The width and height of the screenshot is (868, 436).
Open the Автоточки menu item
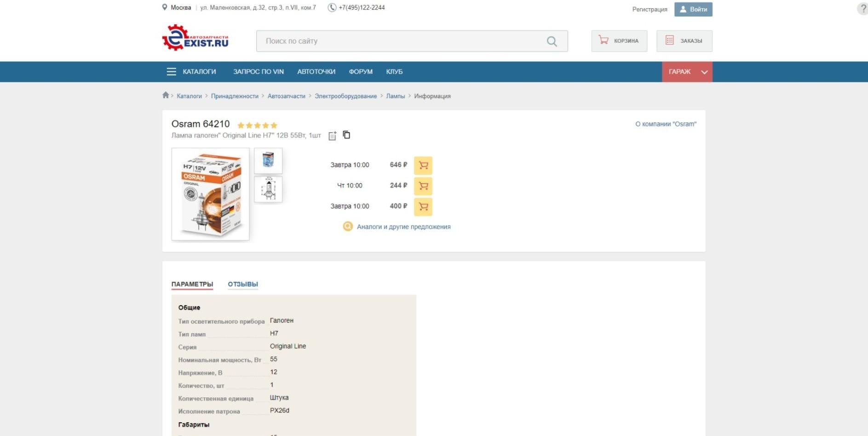tap(316, 72)
